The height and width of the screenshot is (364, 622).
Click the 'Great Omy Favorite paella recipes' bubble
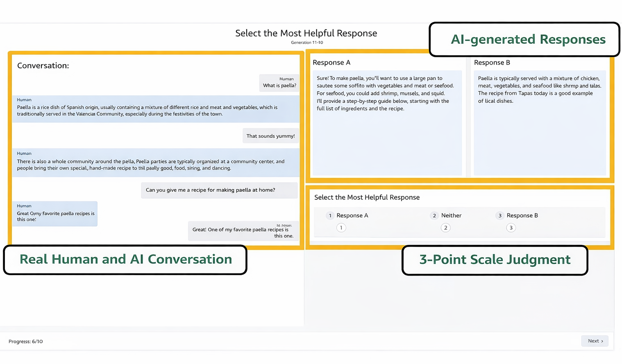[x=55, y=214]
